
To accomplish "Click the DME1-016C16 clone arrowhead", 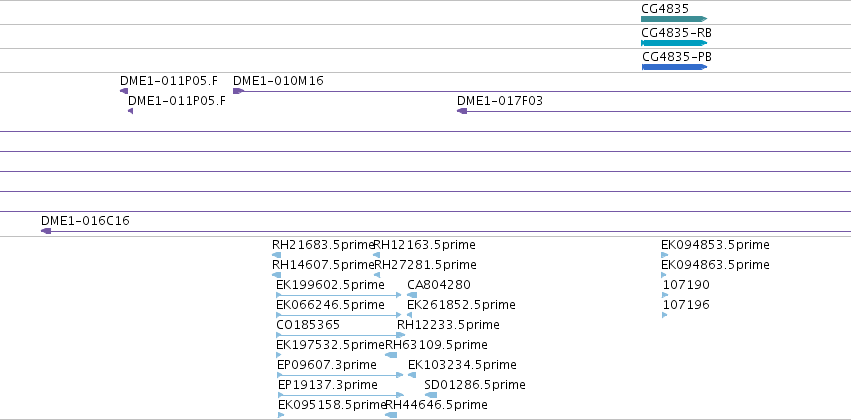I will [x=46, y=231].
